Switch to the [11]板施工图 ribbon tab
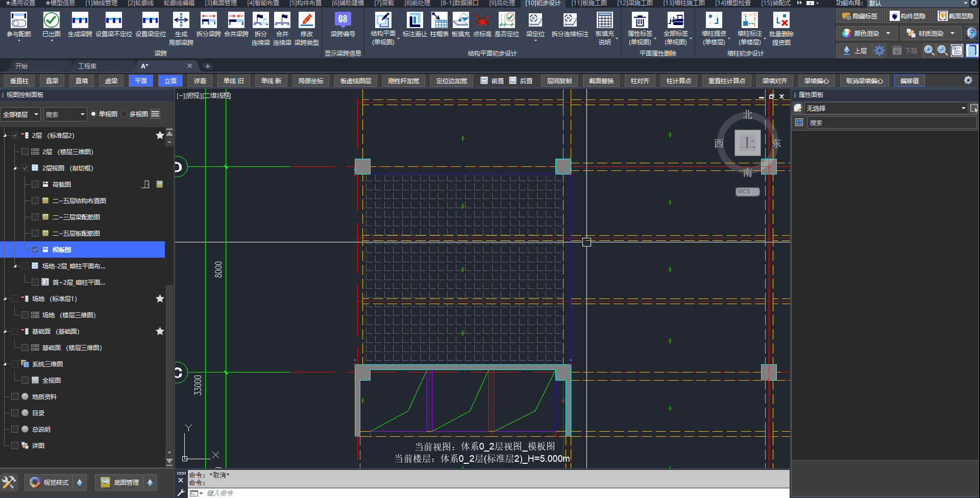The height and width of the screenshot is (498, 980). (589, 3)
